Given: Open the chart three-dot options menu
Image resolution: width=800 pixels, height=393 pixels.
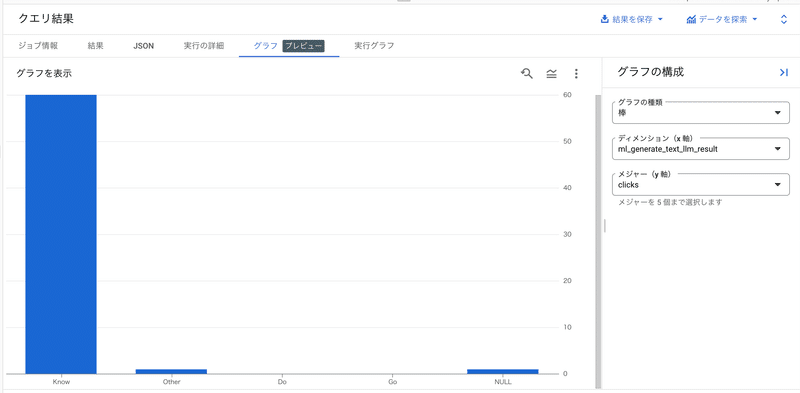Looking at the screenshot, I should (576, 74).
